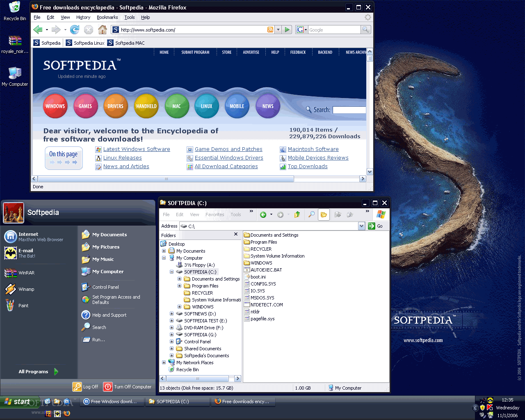Go to Firefox Home page icon
This screenshot has height=420, width=525.
[x=103, y=30]
